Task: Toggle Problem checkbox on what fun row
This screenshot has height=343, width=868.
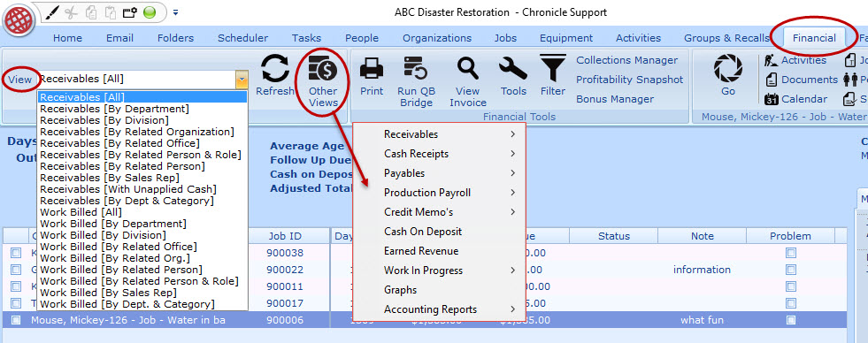Action: pos(791,320)
